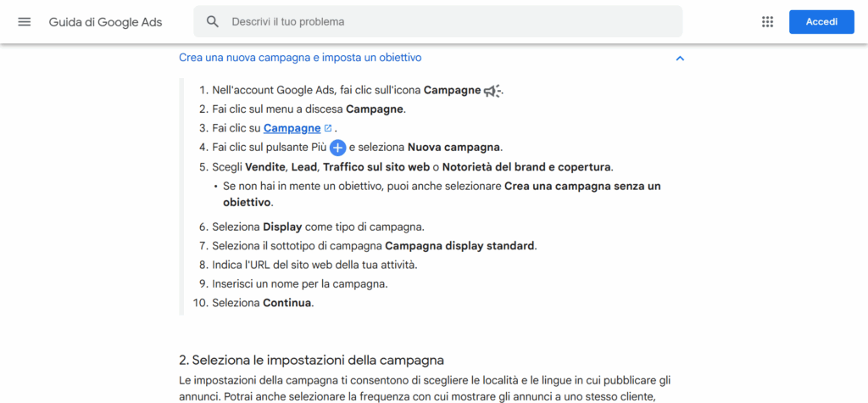
Task: Click step 'Fai clic sul menu a discesa Campagne'
Action: (x=309, y=109)
